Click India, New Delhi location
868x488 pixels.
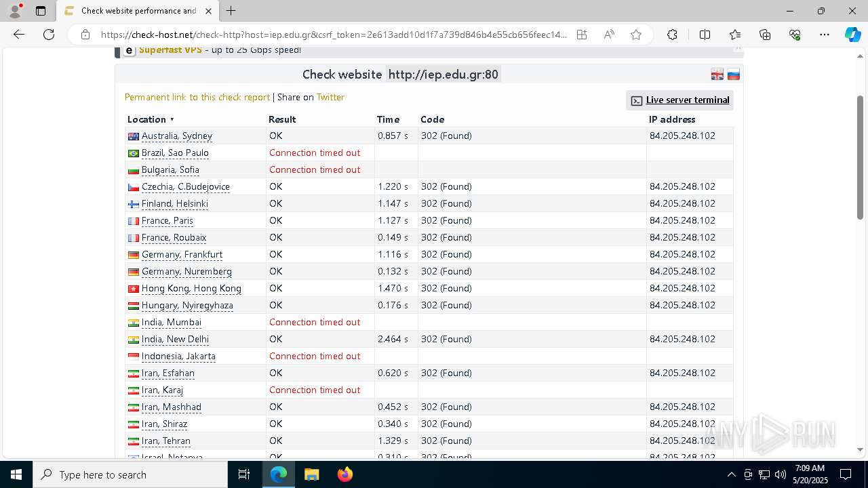pos(175,340)
